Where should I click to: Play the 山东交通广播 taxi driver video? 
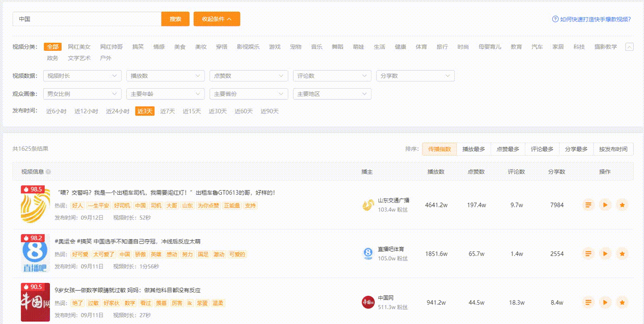[x=605, y=205]
